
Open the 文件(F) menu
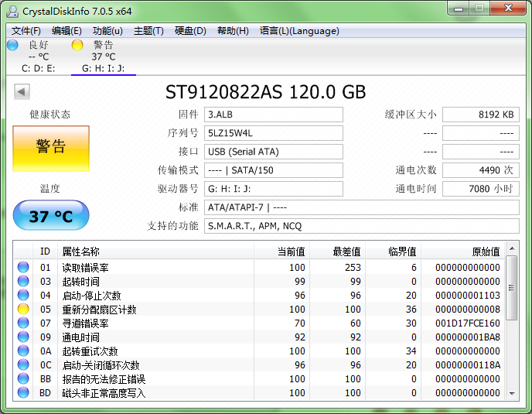pos(26,31)
